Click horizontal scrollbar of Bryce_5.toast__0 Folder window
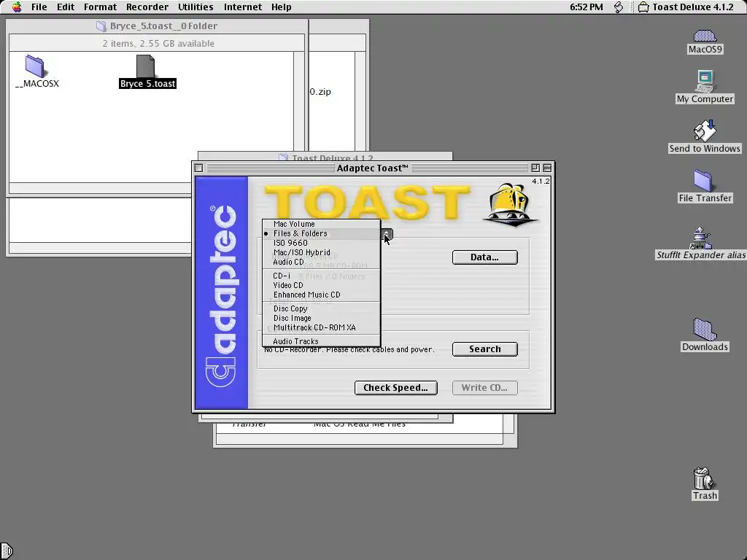Screen dimensions: 747x560 pos(152,188)
